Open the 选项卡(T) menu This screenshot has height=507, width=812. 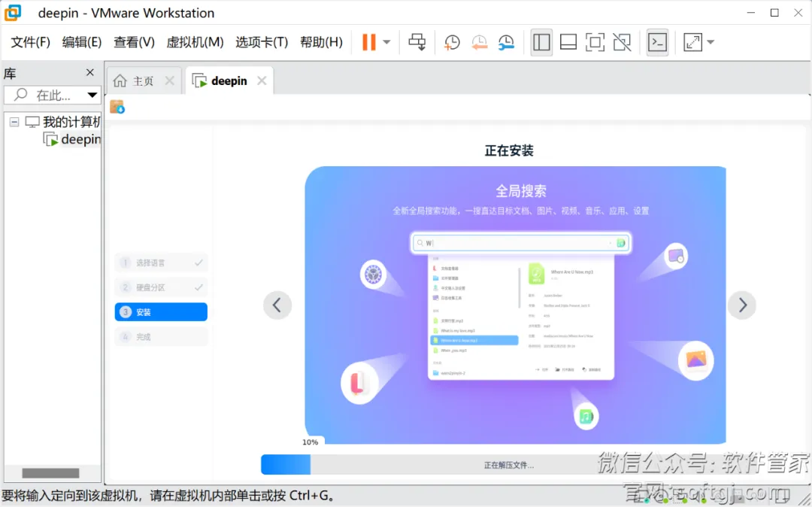click(x=262, y=42)
